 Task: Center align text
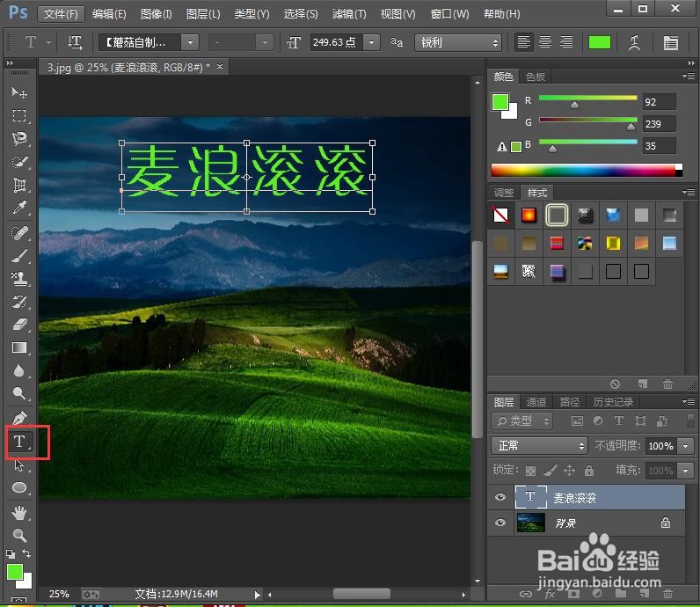point(545,42)
